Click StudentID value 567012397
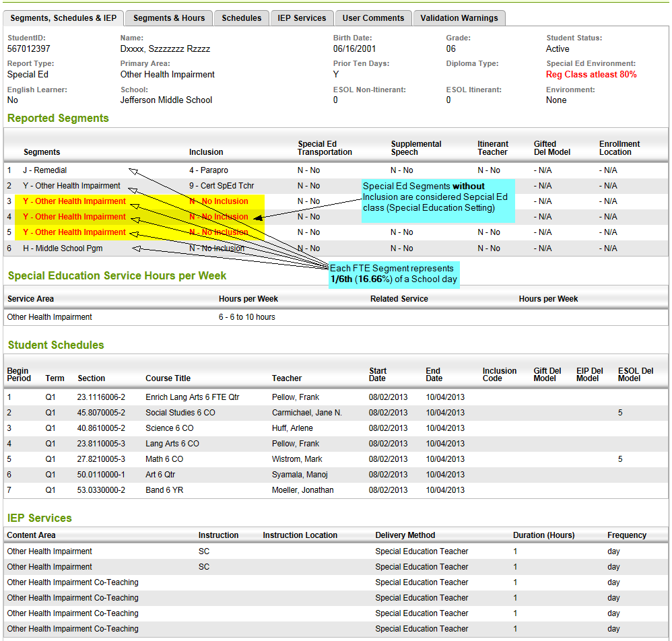 point(29,49)
